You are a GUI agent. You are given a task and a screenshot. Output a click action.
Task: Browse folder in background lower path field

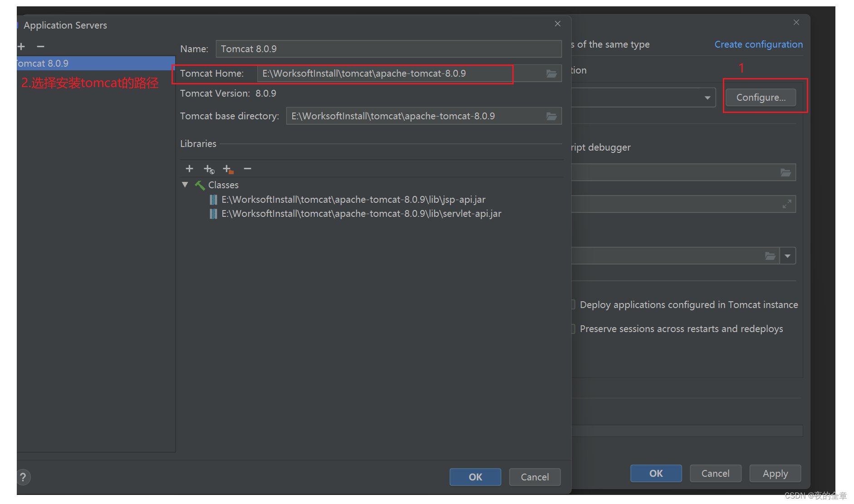coord(770,256)
